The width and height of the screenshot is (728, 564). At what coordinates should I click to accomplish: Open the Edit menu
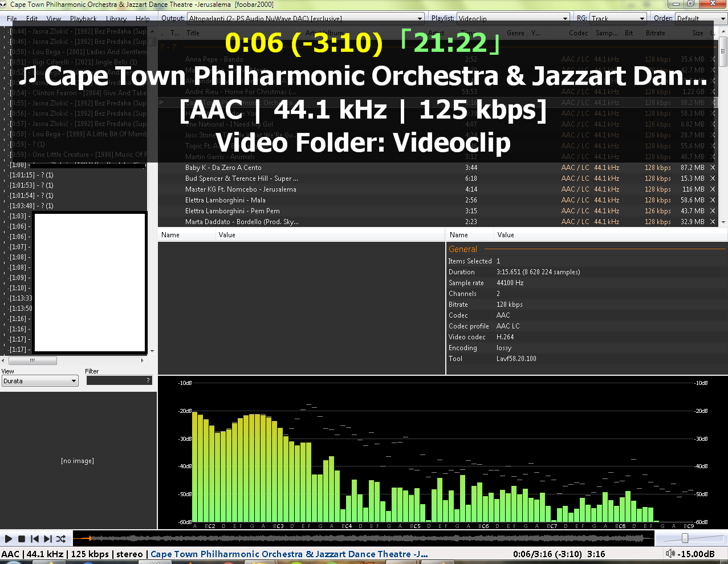[x=32, y=19]
